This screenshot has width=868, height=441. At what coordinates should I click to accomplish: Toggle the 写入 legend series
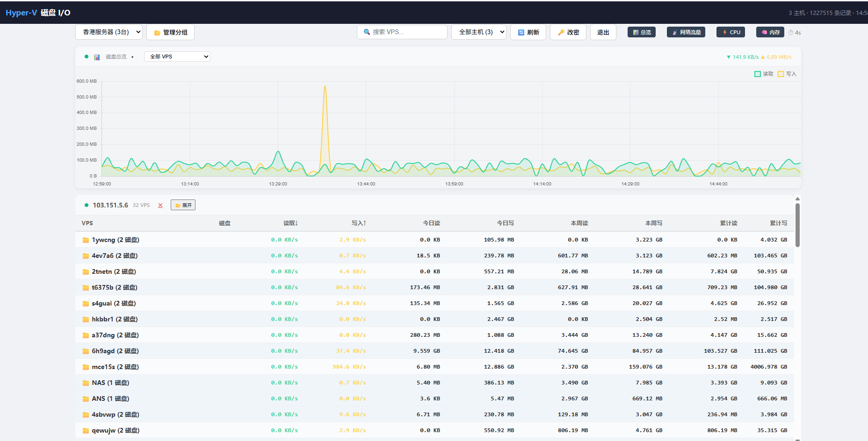coord(787,74)
